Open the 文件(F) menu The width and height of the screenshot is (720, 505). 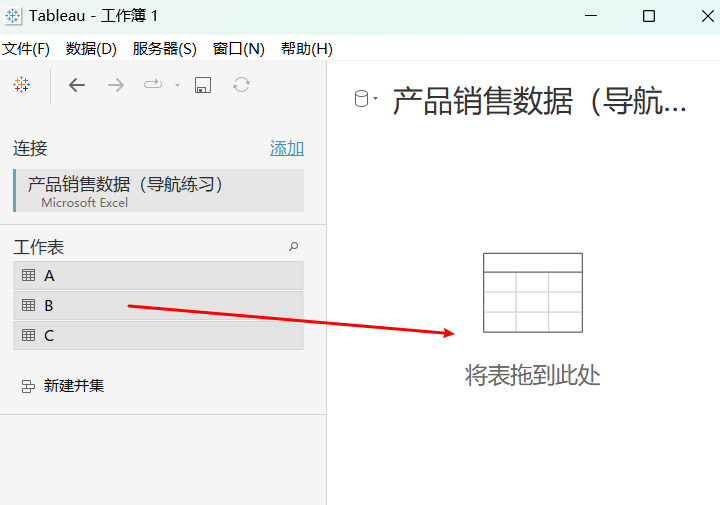[26, 48]
